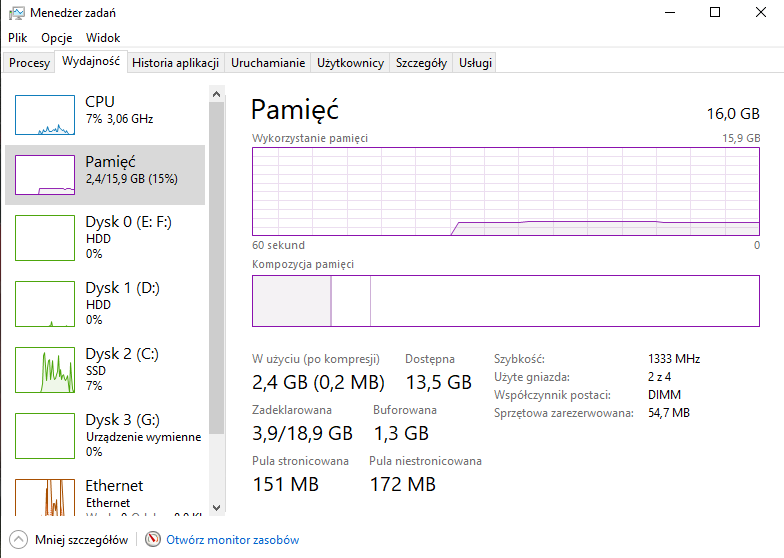This screenshot has height=558, width=784.
Task: Collapse view with Mniej szczegółów chevron
Action: 18,540
